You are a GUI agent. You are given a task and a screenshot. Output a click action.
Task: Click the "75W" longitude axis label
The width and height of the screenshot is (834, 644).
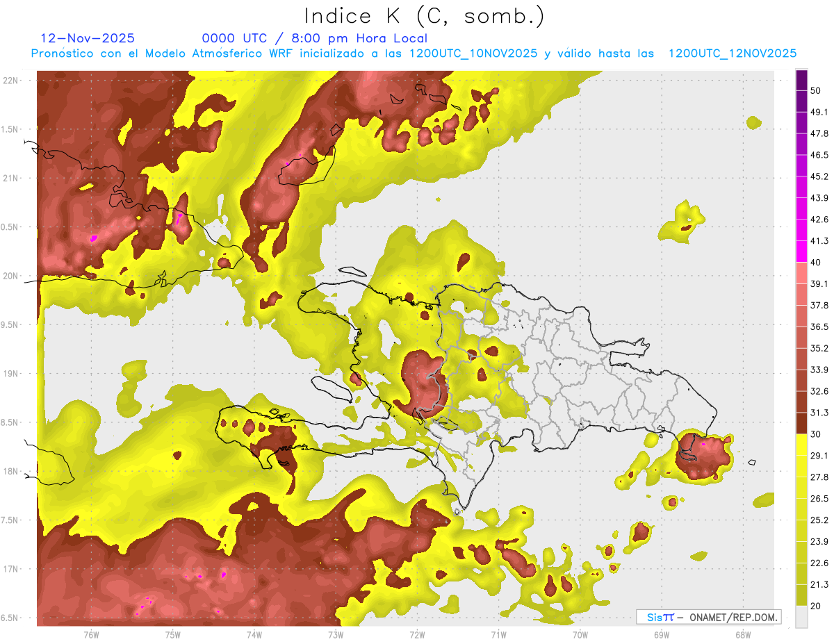coord(172,634)
